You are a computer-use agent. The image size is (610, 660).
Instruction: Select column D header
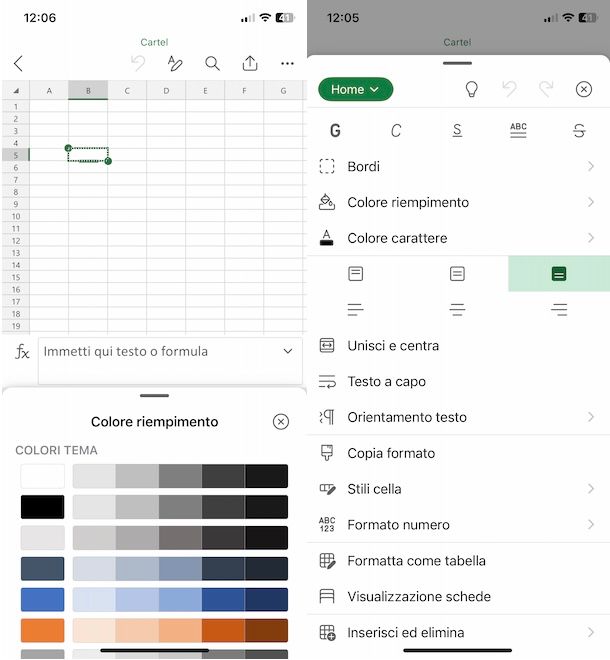click(x=166, y=90)
